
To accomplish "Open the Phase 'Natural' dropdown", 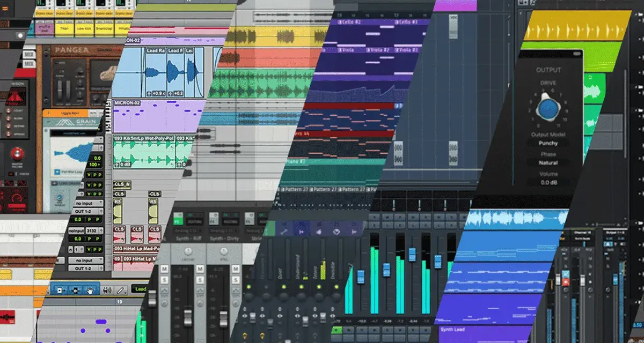I will [548, 163].
